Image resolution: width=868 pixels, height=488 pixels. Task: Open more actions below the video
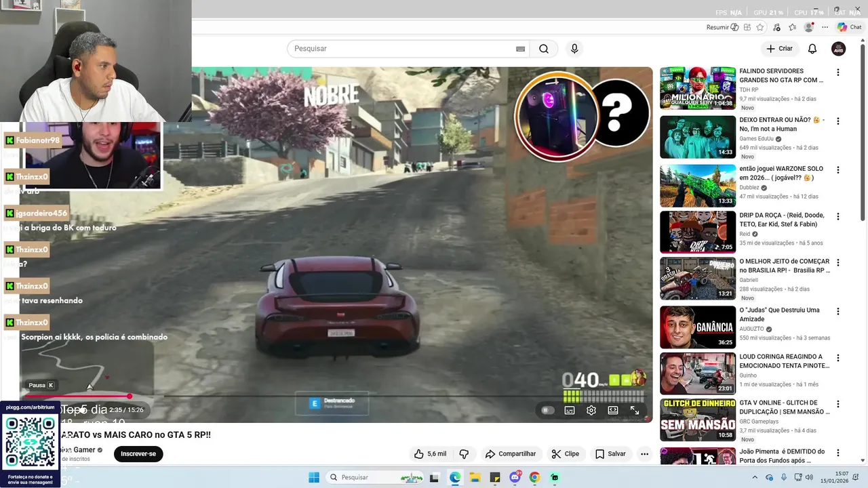645,454
